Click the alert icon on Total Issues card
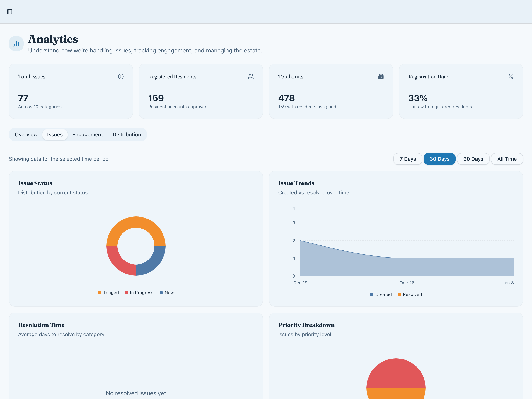Image resolution: width=532 pixels, height=399 pixels. coord(121,76)
